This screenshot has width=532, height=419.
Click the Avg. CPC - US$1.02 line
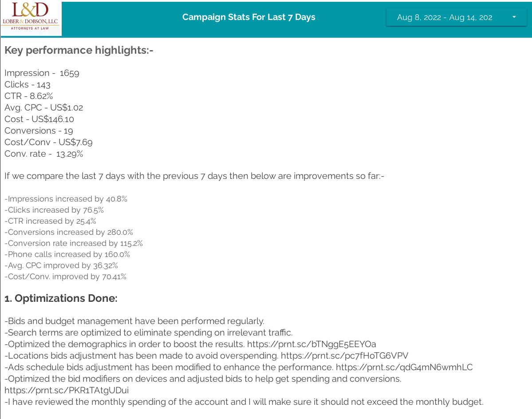43,107
